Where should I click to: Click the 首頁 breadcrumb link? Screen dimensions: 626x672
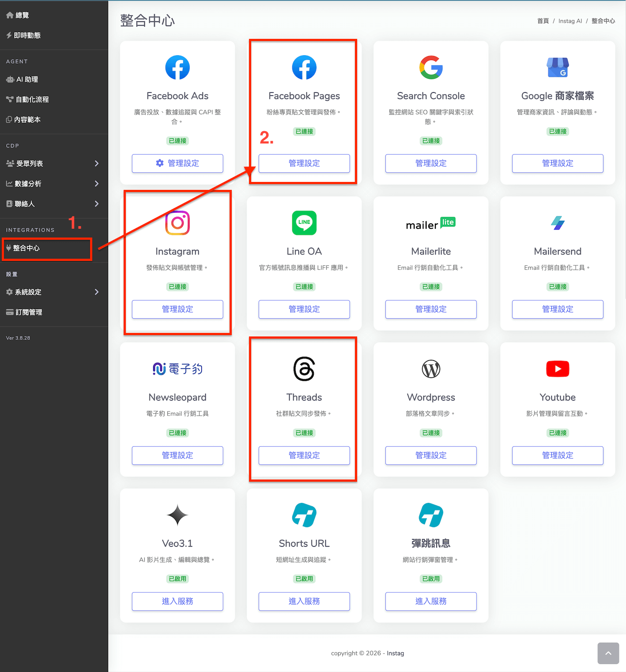coord(543,21)
